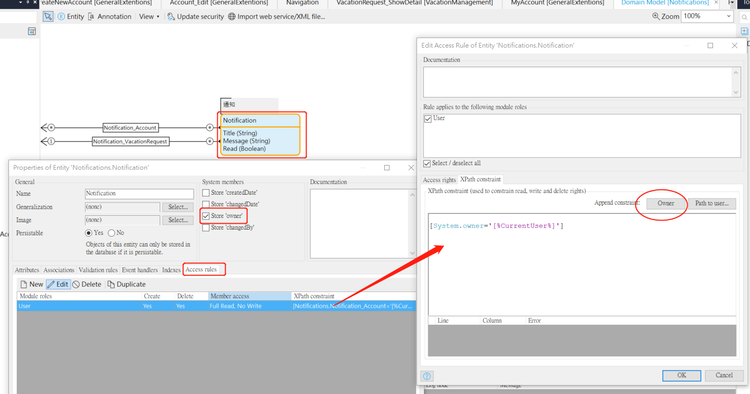
Task: Toggle the User module role checkbox
Action: coord(428,119)
